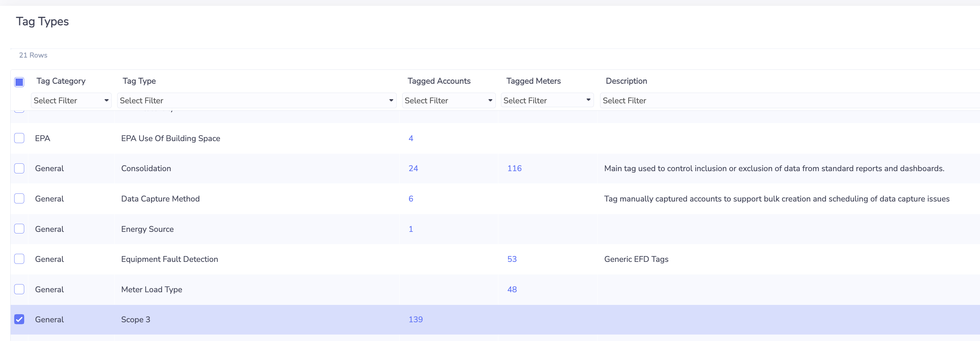Sort by Tagged Accounts column header
This screenshot has width=980, height=341.
click(x=439, y=81)
